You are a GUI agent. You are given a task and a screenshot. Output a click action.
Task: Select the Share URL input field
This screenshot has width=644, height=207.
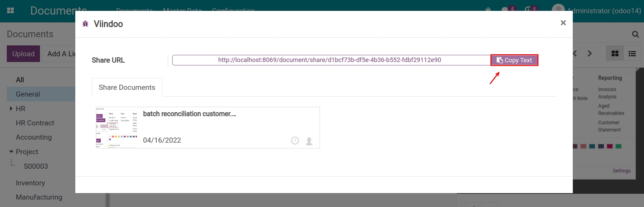click(x=331, y=60)
